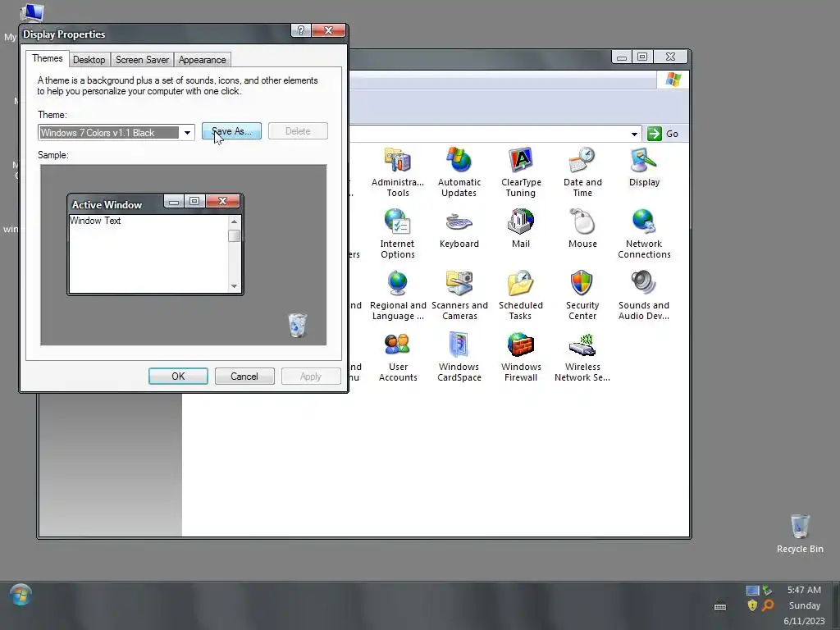Click OK in Display Properties
Viewport: 840px width, 630px height.
tap(178, 376)
